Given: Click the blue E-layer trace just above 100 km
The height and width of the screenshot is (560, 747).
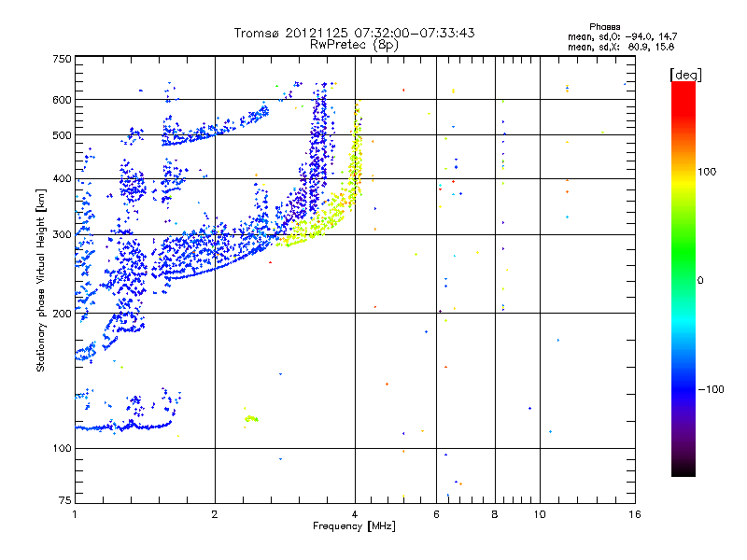Looking at the screenshot, I should pos(124,427).
